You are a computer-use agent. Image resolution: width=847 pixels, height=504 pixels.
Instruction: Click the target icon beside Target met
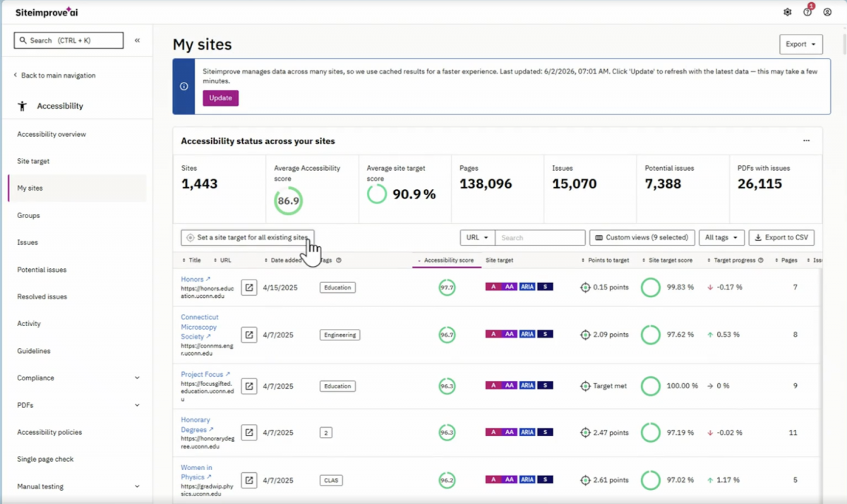[x=585, y=386]
